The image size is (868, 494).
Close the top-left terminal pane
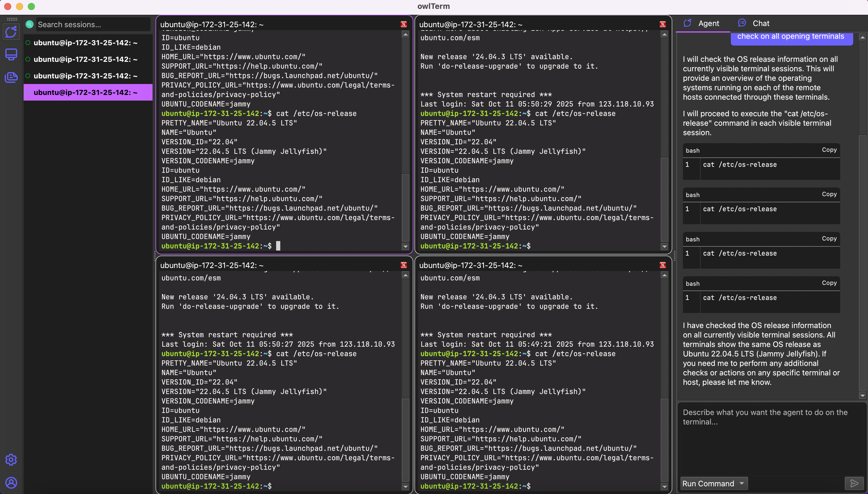point(404,25)
